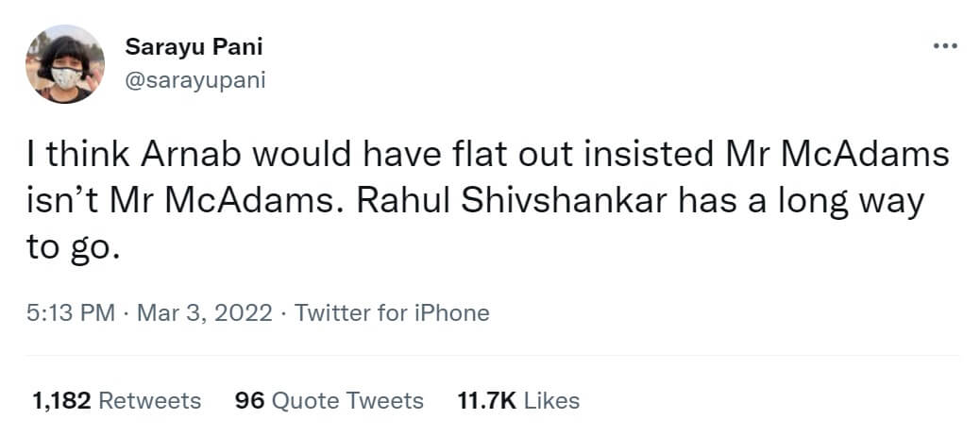This screenshot has height=436, width=980.
Task: Click Sarayu Pani's profile picture
Action: point(65,64)
